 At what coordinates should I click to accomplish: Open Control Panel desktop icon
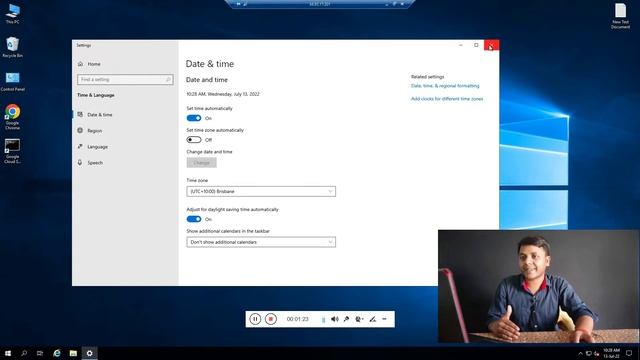click(13, 81)
